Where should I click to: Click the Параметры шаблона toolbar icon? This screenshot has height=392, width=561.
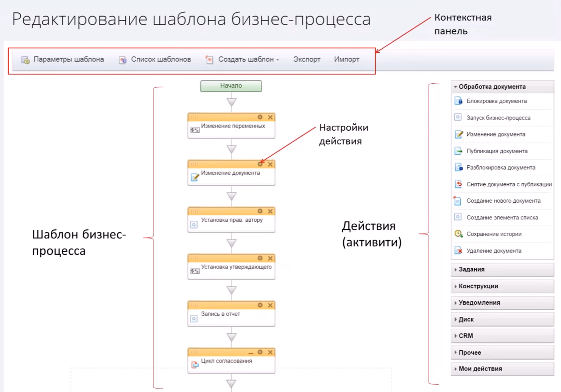coord(25,60)
